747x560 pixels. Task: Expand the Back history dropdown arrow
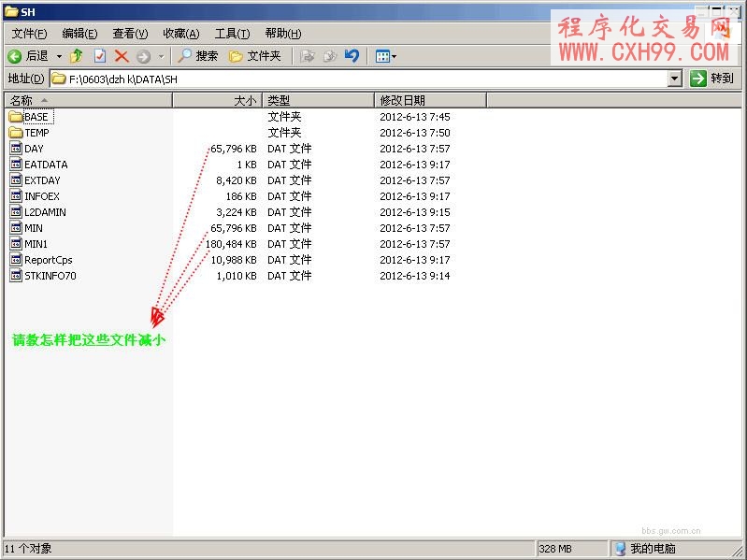(x=59, y=56)
